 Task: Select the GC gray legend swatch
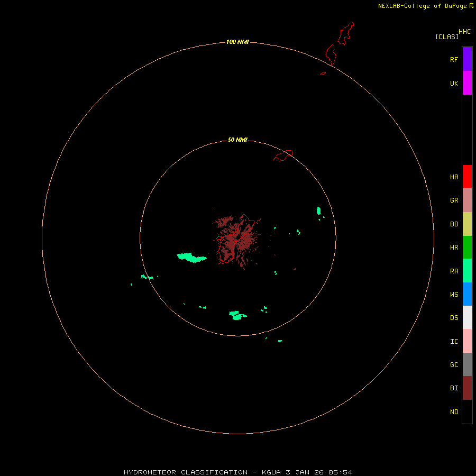point(467,364)
